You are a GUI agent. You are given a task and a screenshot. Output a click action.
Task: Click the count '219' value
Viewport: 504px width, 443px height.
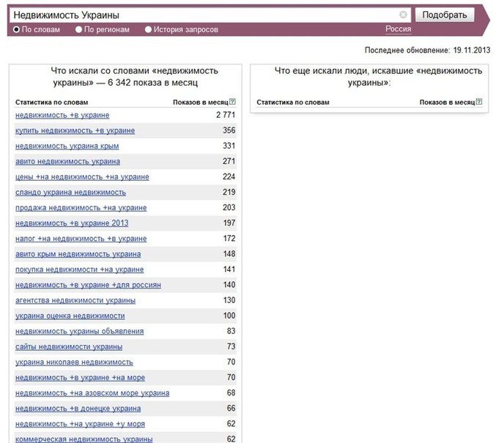pyautogui.click(x=229, y=192)
